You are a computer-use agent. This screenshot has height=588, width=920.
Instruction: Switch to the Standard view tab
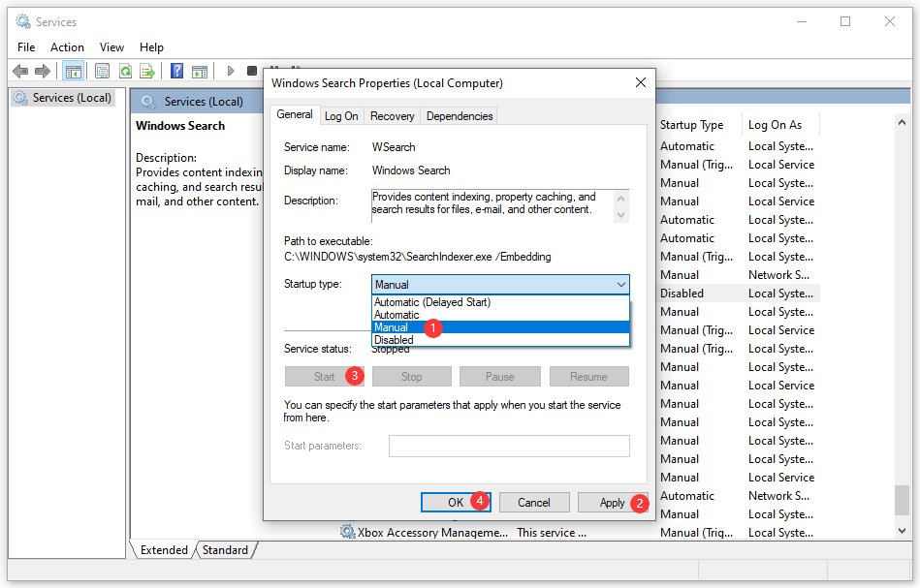(x=225, y=550)
